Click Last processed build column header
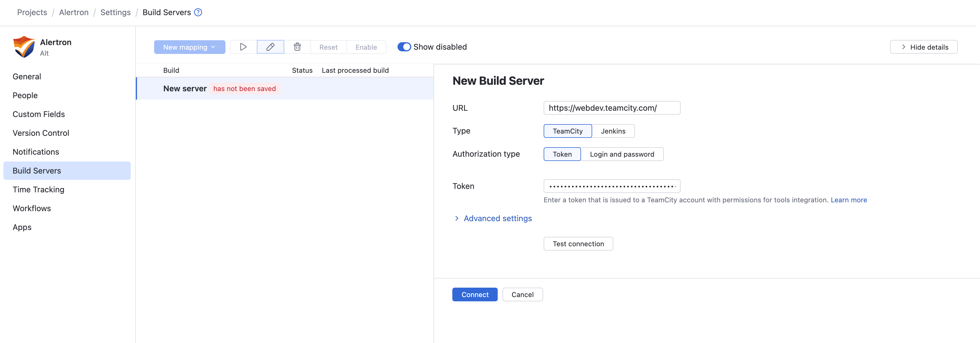The width and height of the screenshot is (980, 343). (355, 70)
